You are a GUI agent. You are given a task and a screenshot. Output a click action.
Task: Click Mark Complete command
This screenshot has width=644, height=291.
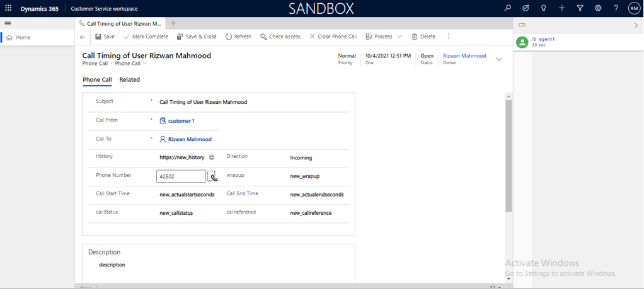click(146, 37)
